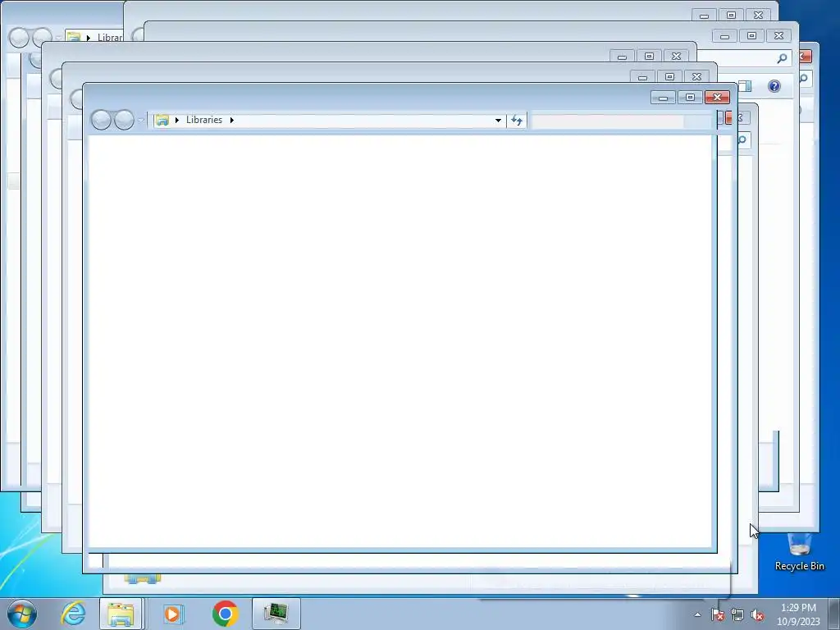Focus the search box of the front window
The height and width of the screenshot is (630, 840).
[622, 121]
